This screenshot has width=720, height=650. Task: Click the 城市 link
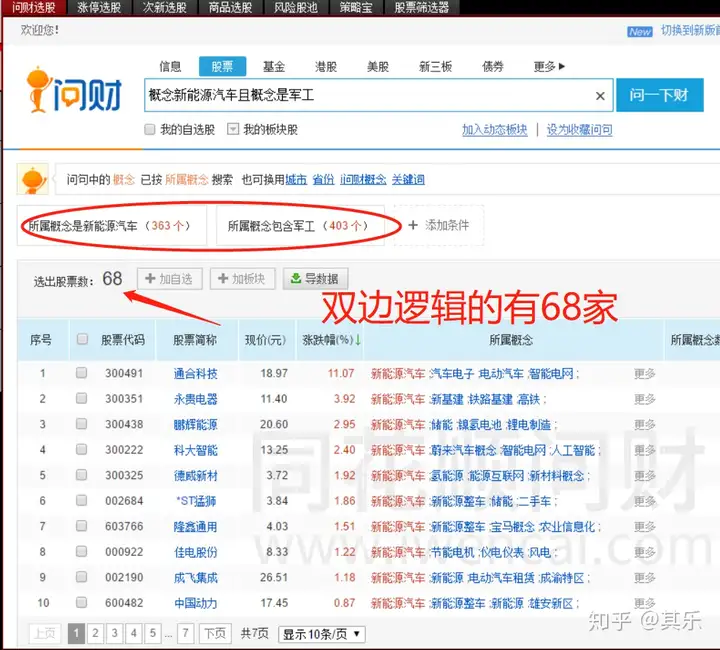tap(296, 179)
